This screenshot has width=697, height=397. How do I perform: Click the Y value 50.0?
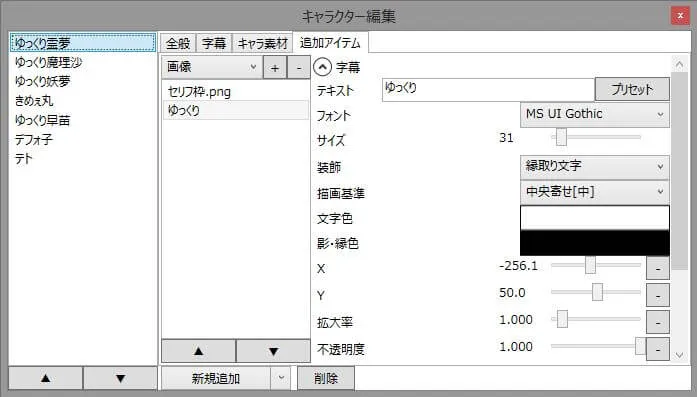512,293
